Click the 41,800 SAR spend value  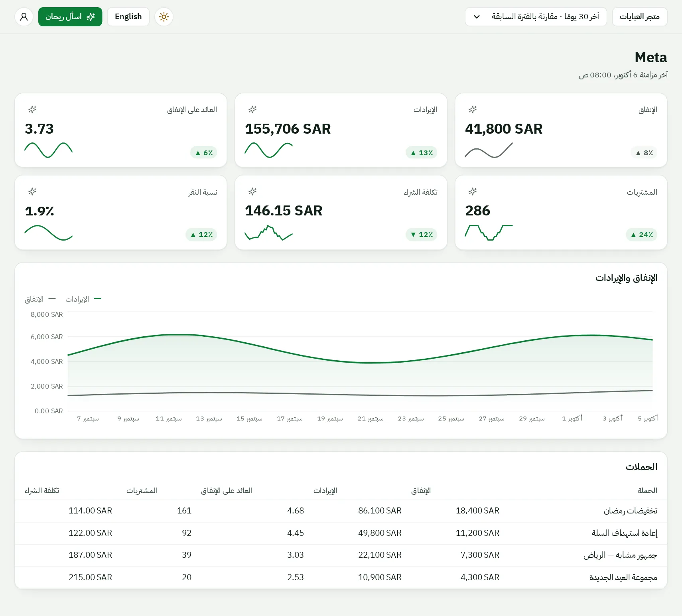(x=504, y=129)
